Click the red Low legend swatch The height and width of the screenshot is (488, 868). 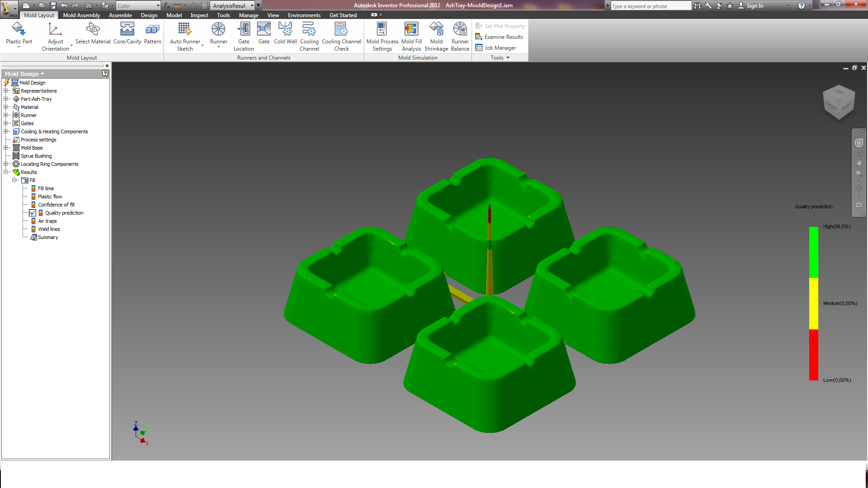pyautogui.click(x=813, y=355)
